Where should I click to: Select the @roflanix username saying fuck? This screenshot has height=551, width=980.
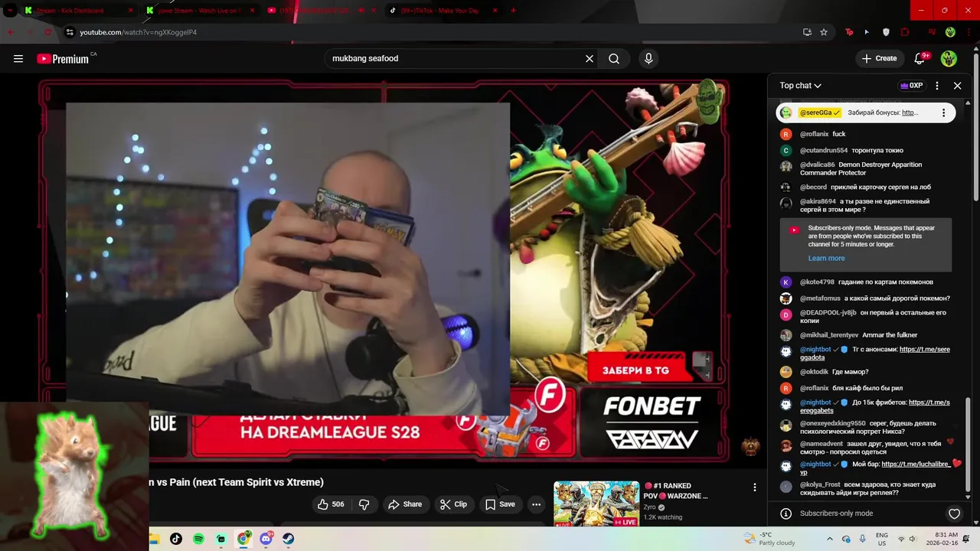pos(815,135)
